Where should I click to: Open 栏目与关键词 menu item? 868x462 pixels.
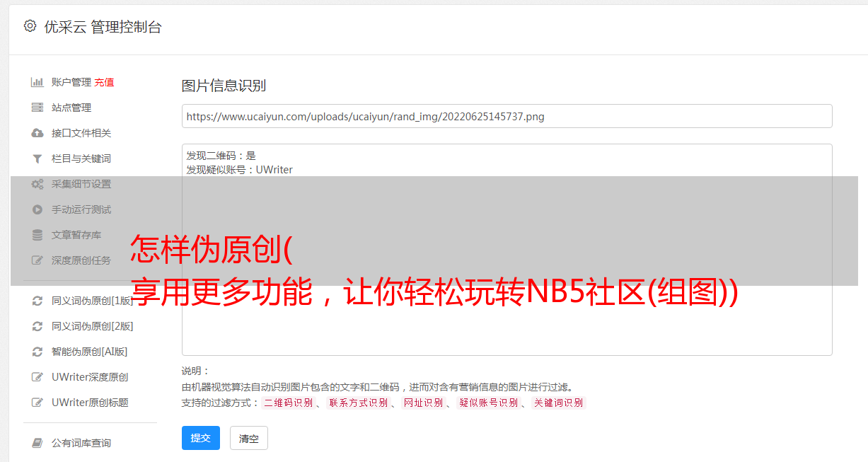[81, 158]
